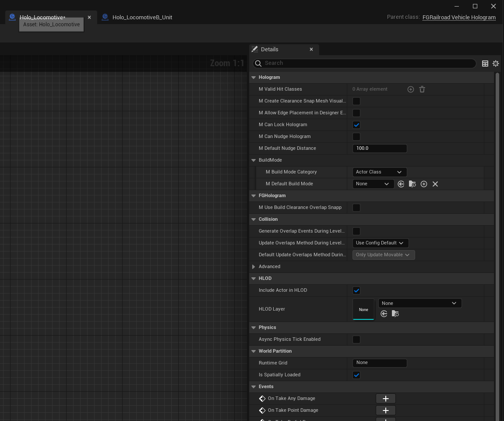Browse to HLOD Layer asset in content browser
The width and height of the screenshot is (504, 421).
[x=395, y=314]
